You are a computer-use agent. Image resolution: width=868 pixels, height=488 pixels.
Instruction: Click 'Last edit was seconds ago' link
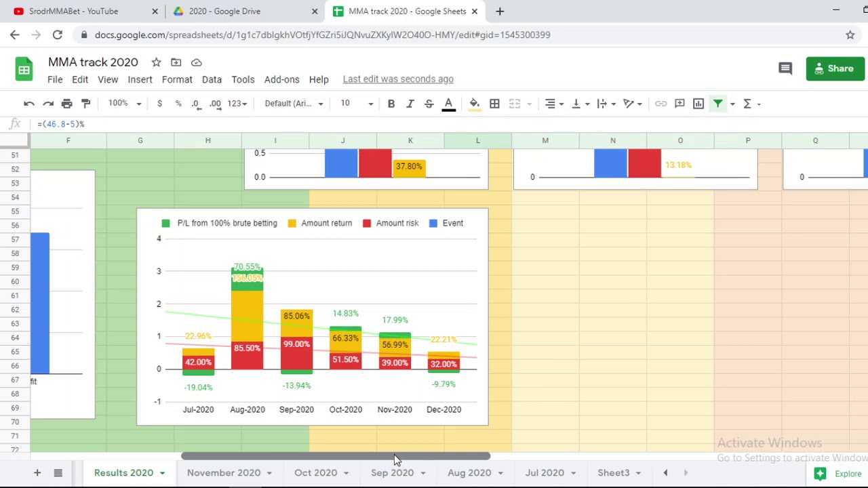click(x=398, y=79)
